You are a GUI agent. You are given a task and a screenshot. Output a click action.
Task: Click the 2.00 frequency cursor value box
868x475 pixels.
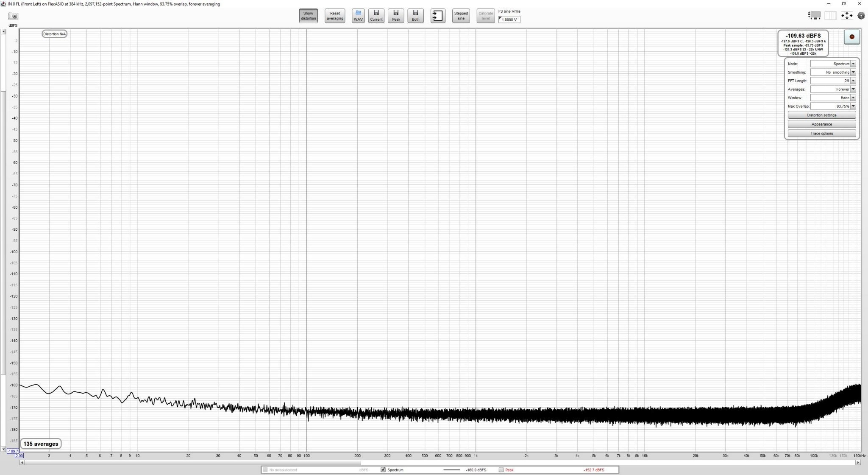(x=19, y=455)
